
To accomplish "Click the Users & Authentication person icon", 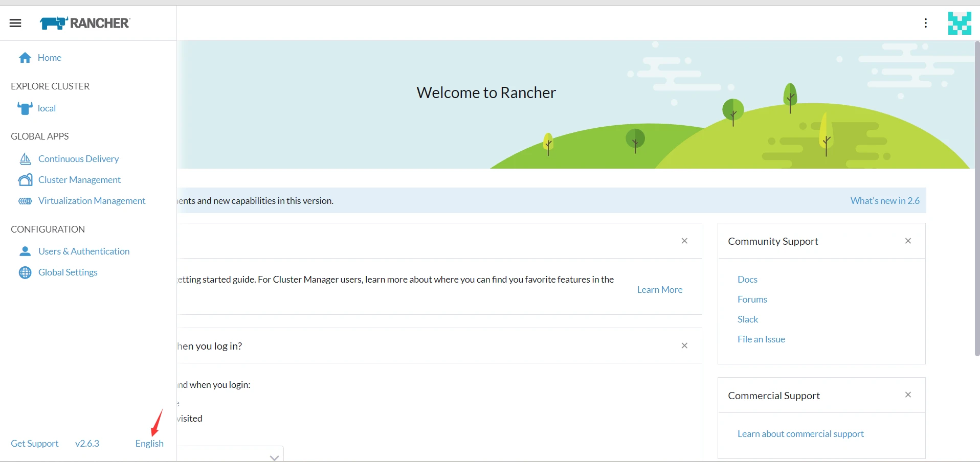I will point(25,251).
